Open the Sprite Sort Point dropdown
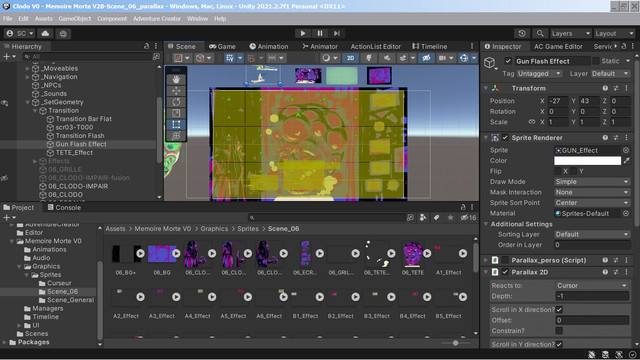The width and height of the screenshot is (640, 360). (592, 203)
